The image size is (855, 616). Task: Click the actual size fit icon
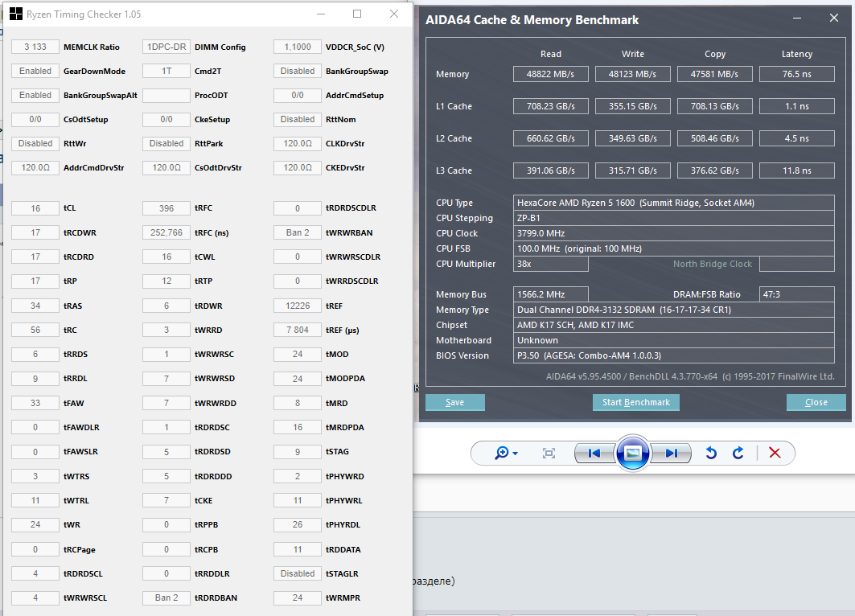pyautogui.click(x=549, y=453)
